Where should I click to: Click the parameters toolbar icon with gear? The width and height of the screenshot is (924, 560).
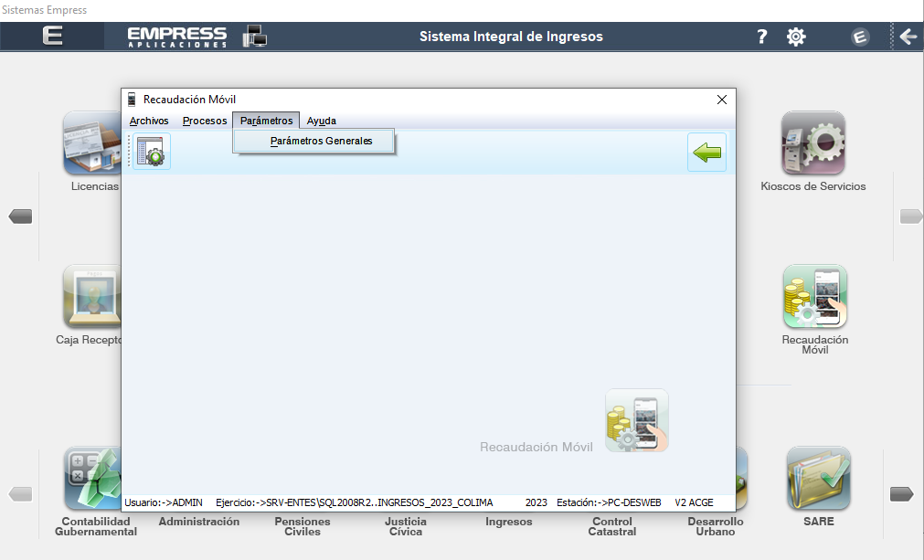click(x=152, y=153)
